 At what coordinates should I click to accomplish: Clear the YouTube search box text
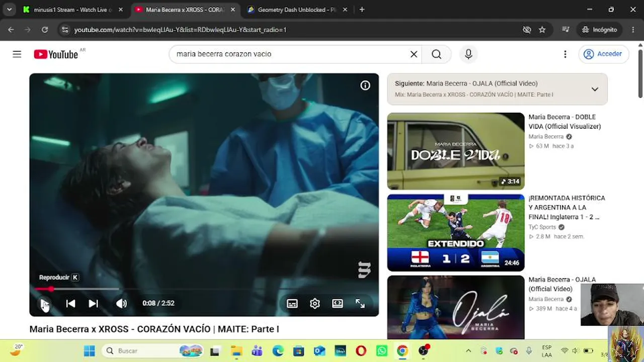pyautogui.click(x=414, y=54)
